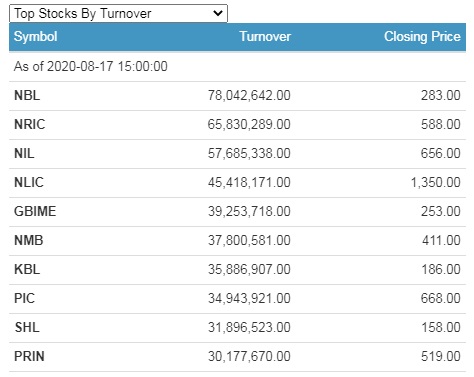
Task: Open the NMB stock symbol link
Action: 29,241
